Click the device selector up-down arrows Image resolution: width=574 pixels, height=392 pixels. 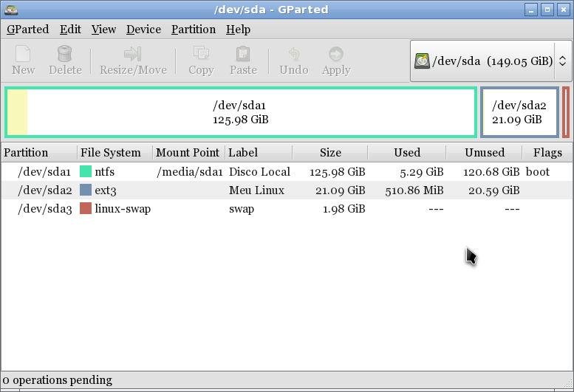[562, 61]
